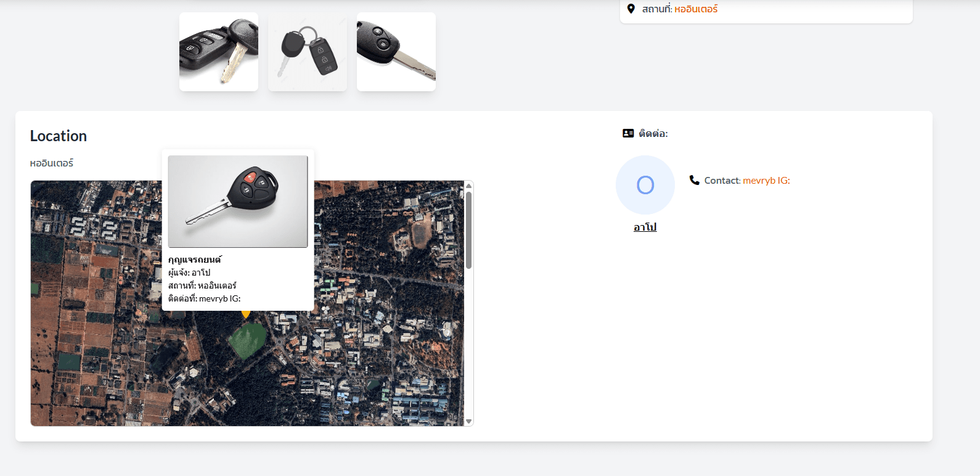980x476 pixels.
Task: Click the location pin icon beside สถานที่
Action: coord(631,9)
